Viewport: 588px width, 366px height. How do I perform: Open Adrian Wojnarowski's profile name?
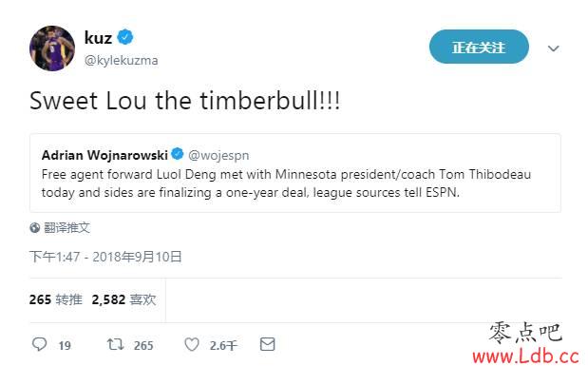pyautogui.click(x=104, y=155)
